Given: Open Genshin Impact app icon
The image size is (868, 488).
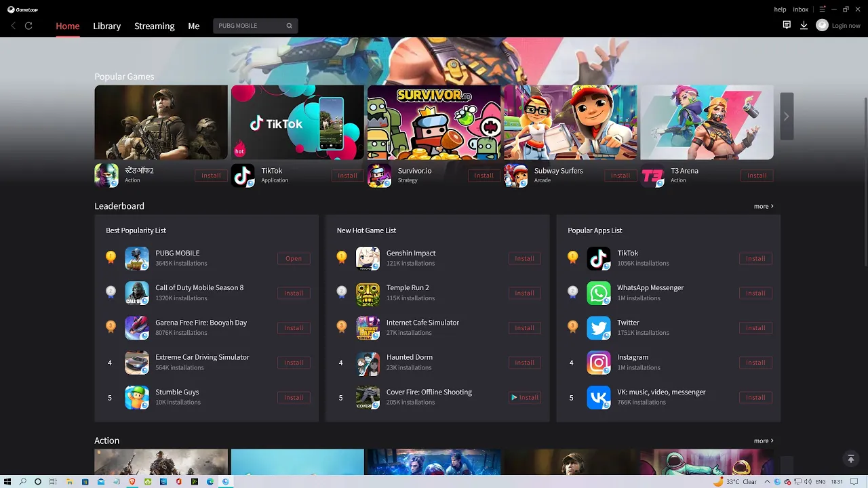Looking at the screenshot, I should tap(368, 258).
